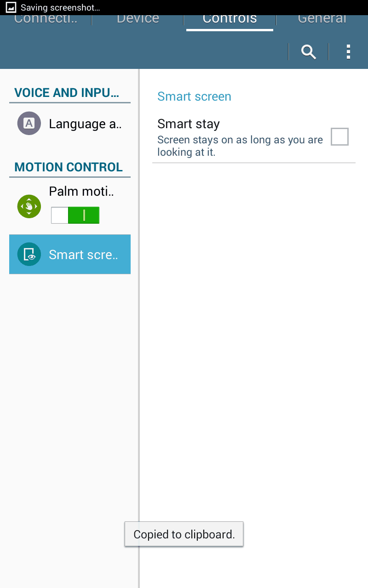Tap the Smart stay setting title

coord(189,124)
